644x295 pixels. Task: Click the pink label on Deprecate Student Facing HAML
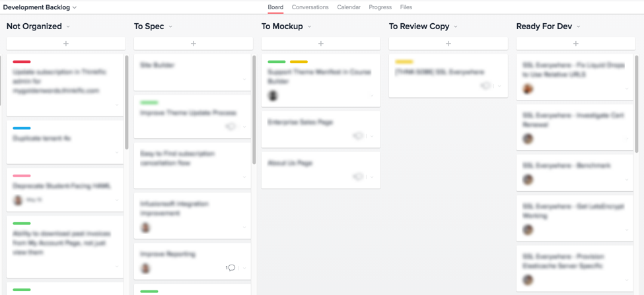point(22,176)
